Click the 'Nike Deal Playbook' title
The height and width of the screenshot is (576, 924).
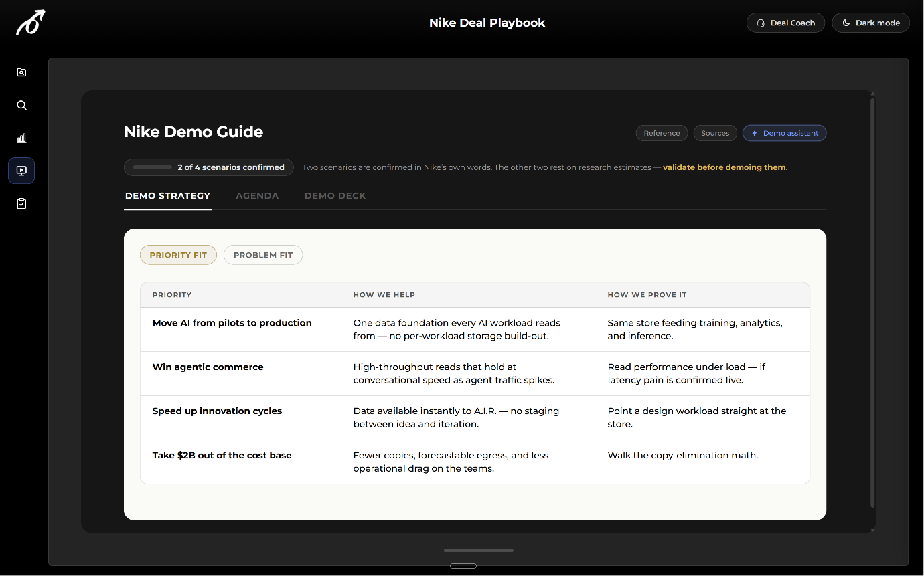[x=487, y=23]
